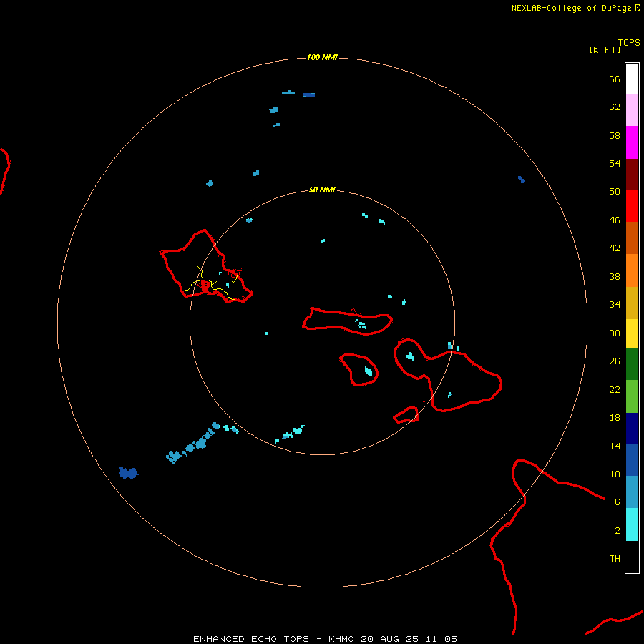Select the dark green legend swatch
The image size is (644, 644).
tap(632, 364)
